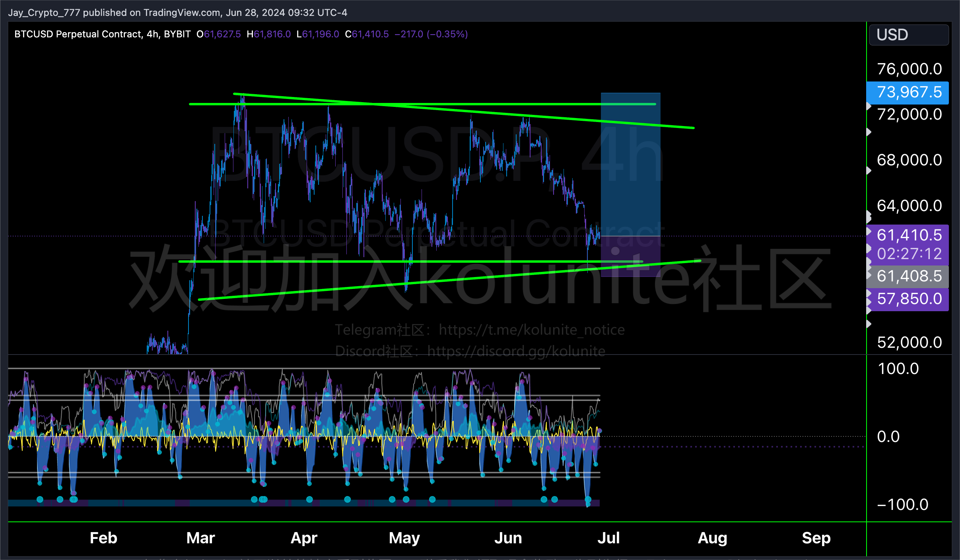The height and width of the screenshot is (560, 960).
Task: Click the Apr label on time axis
Action: [304, 538]
